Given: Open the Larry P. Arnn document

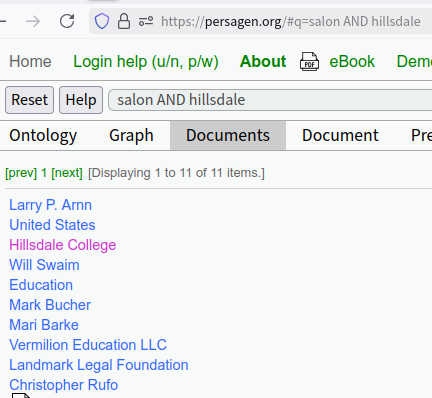Looking at the screenshot, I should (50, 205).
